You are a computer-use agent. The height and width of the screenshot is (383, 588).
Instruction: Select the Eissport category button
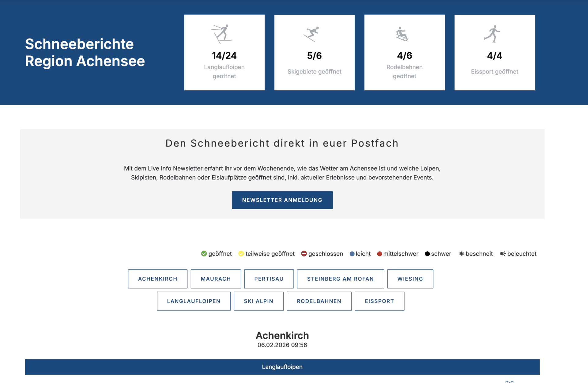379,301
